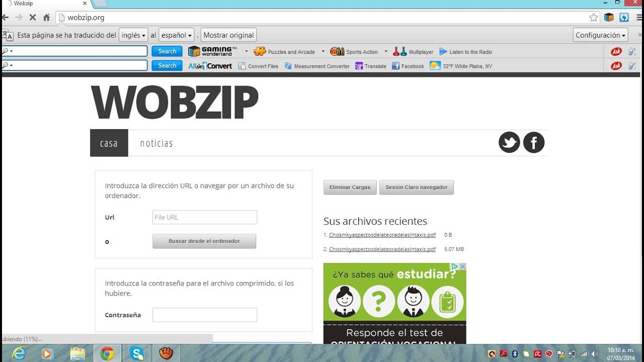Focus AllinConvert toolbar search box

pos(74,65)
